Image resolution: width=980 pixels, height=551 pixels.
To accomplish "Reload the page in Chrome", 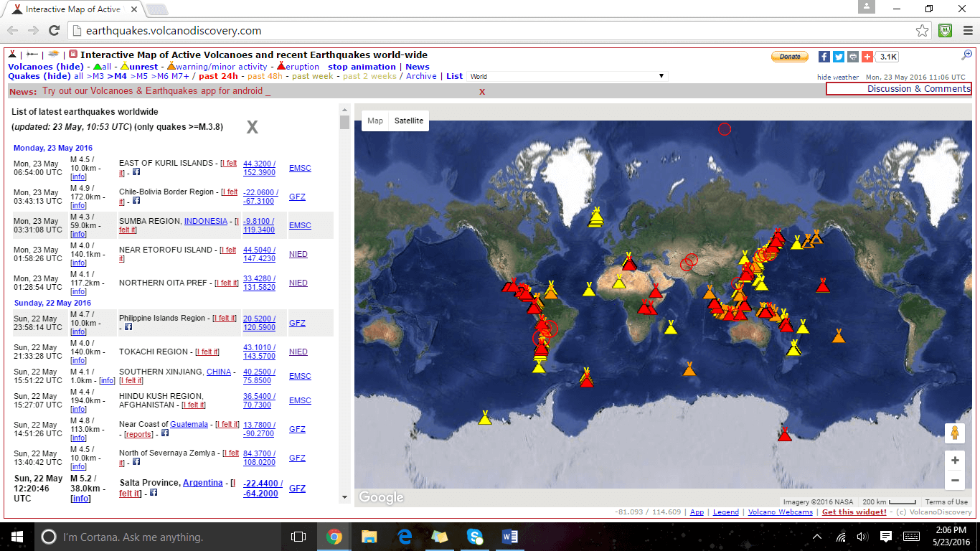I will click(54, 31).
